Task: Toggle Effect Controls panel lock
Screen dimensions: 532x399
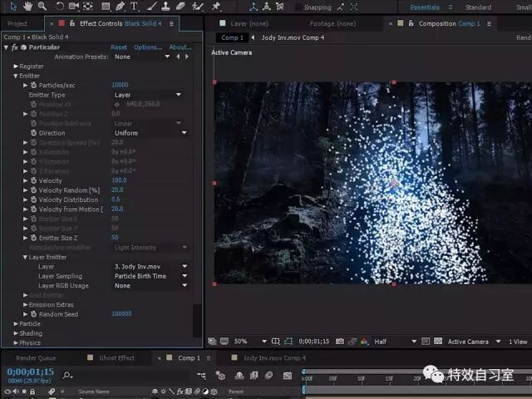Action: point(72,23)
